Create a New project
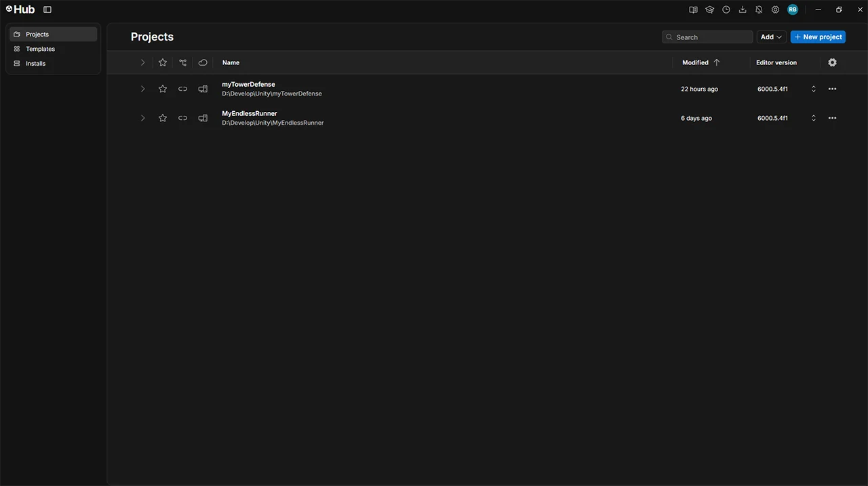The image size is (868, 486). coord(818,37)
